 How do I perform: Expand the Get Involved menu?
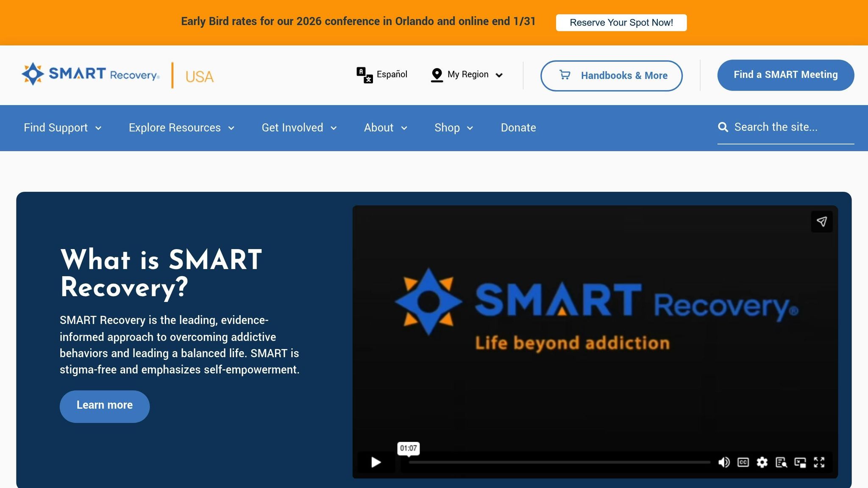(x=299, y=128)
